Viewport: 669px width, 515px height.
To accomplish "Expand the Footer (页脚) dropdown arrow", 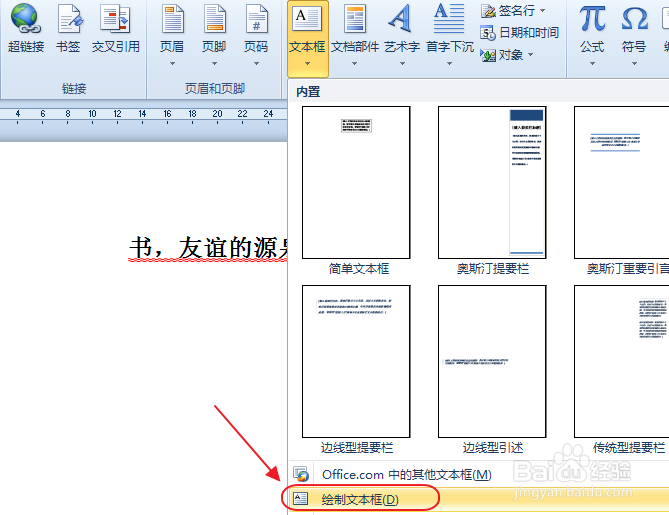I will click(215, 64).
